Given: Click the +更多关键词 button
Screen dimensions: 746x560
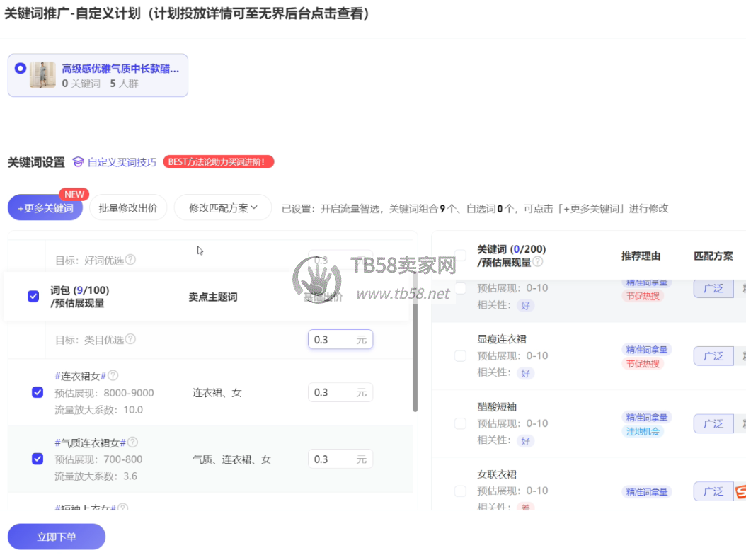Looking at the screenshot, I should [45, 208].
